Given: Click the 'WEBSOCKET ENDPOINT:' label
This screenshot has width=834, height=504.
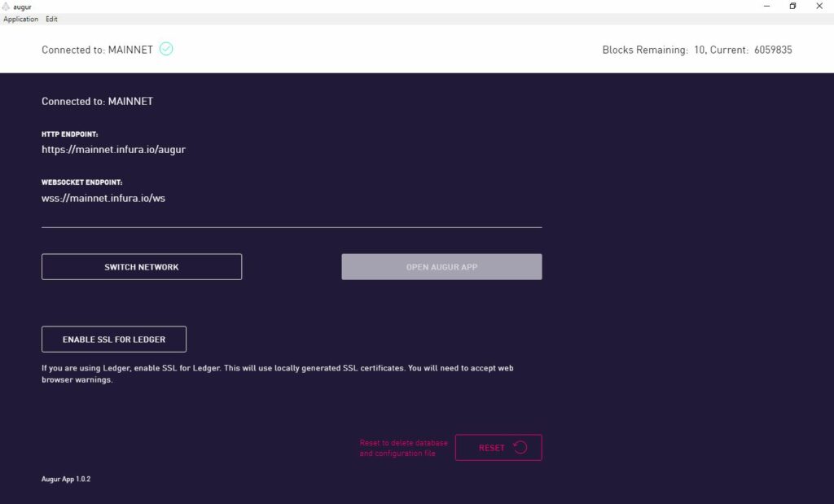Looking at the screenshot, I should coord(82,182).
